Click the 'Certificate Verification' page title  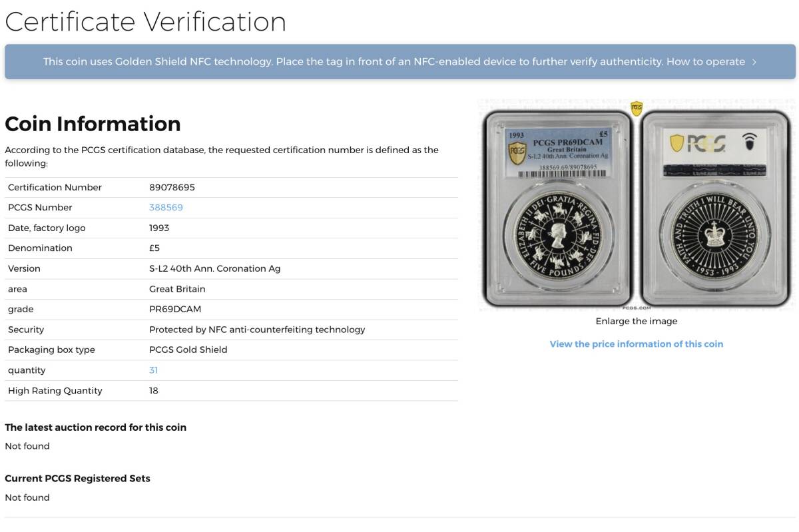pos(145,21)
